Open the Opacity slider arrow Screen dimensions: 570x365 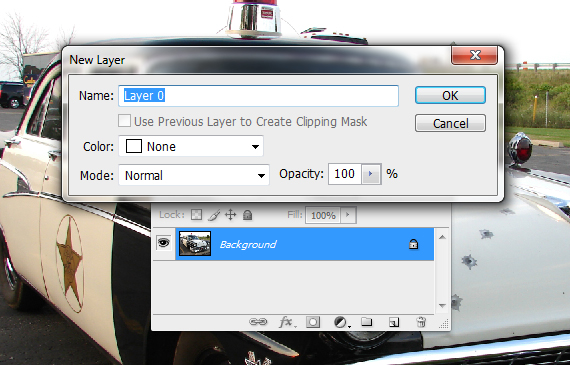pos(371,174)
